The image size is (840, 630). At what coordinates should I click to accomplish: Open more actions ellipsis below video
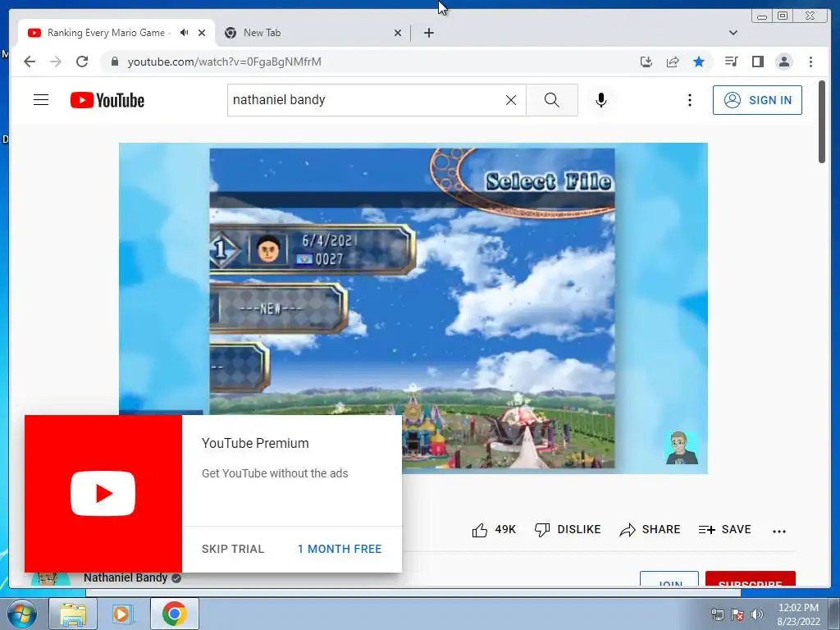point(779,531)
